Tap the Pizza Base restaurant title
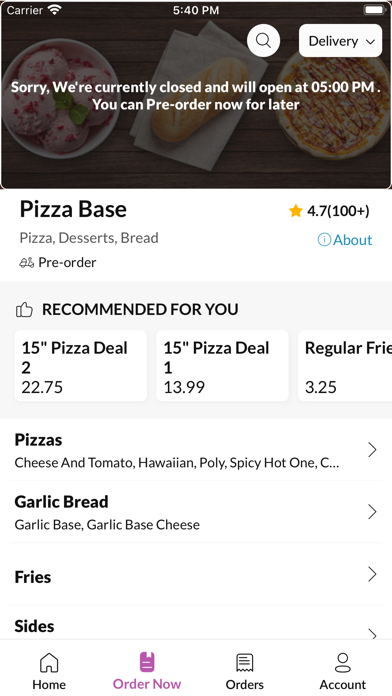 [x=73, y=209]
